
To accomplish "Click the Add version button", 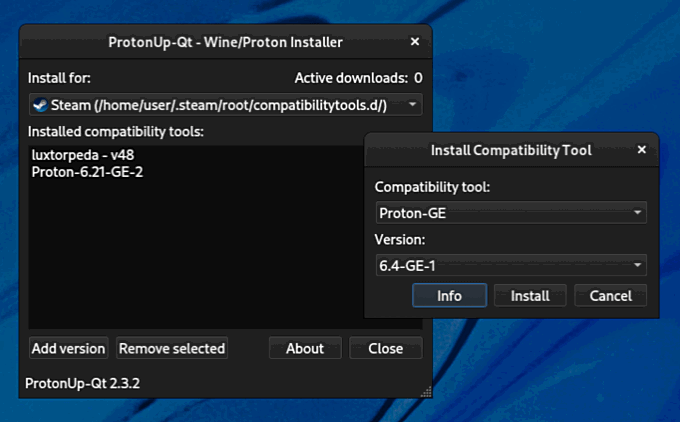I will (x=68, y=348).
